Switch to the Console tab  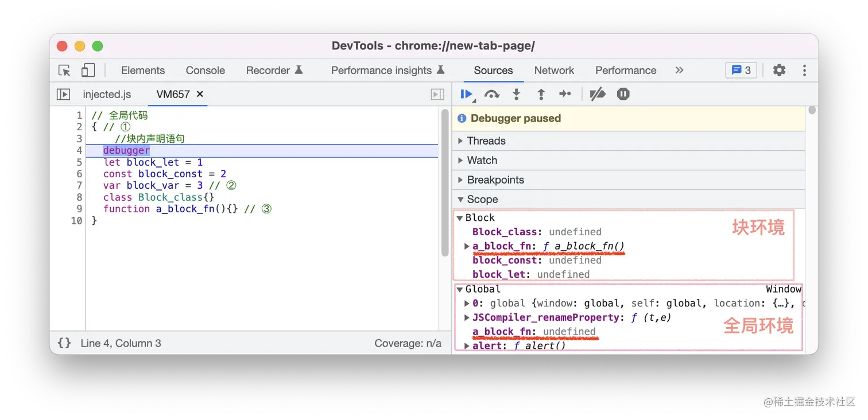click(205, 70)
